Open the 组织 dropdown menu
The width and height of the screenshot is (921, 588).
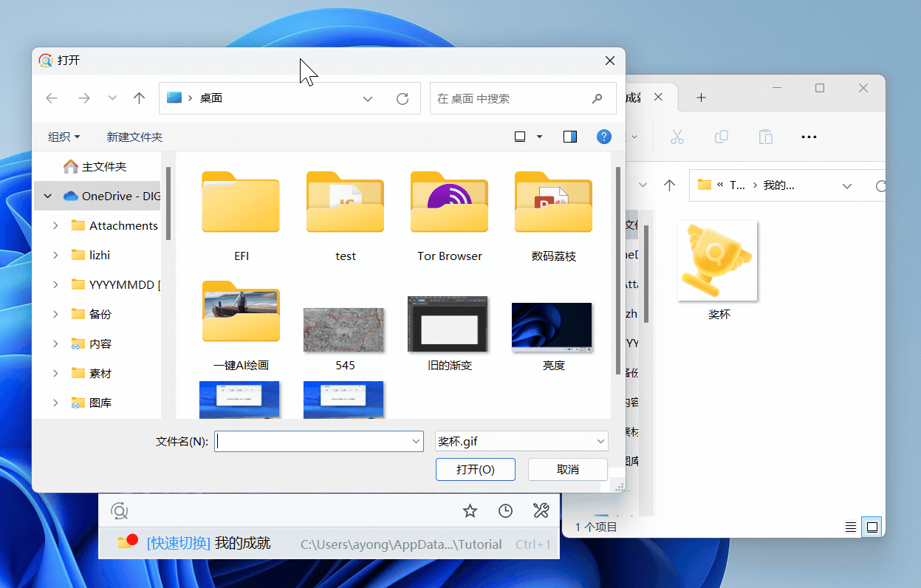pyautogui.click(x=64, y=137)
